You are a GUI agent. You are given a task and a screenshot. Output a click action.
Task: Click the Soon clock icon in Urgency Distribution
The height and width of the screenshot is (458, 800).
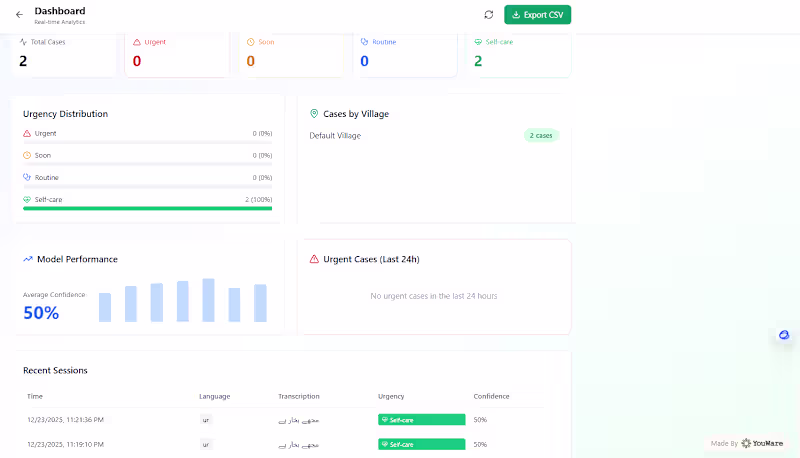(27, 156)
